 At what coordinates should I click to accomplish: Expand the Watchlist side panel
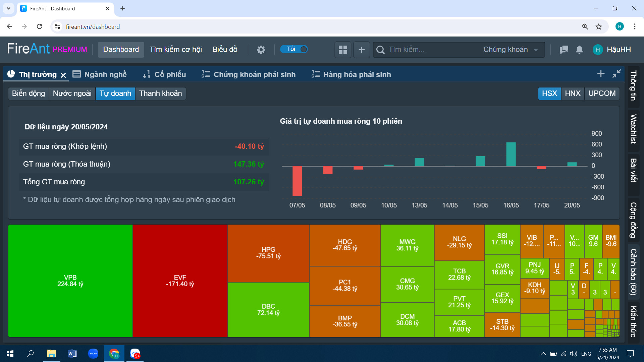tap(633, 129)
